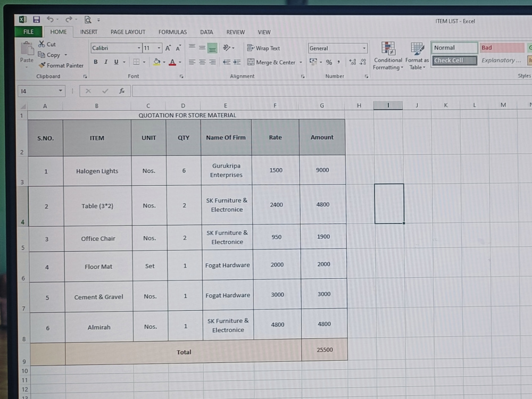The height and width of the screenshot is (399, 532).
Task: Align text right
Action: (x=212, y=62)
